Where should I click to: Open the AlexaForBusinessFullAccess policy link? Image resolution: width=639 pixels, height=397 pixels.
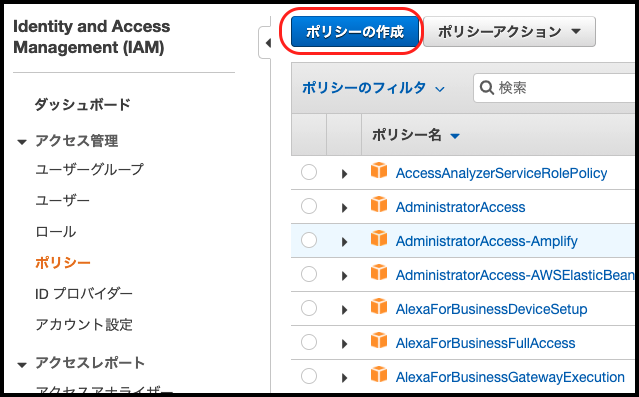click(485, 343)
